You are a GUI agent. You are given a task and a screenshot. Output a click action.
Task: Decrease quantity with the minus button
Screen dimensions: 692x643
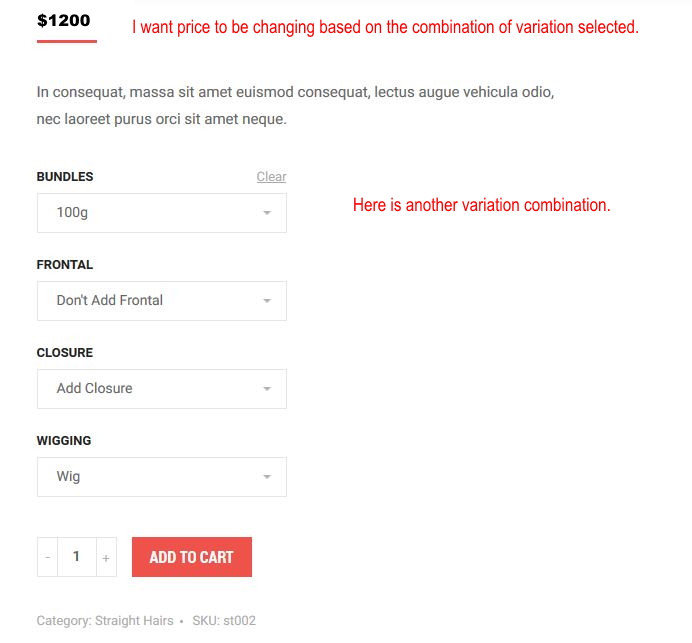[x=47, y=558]
